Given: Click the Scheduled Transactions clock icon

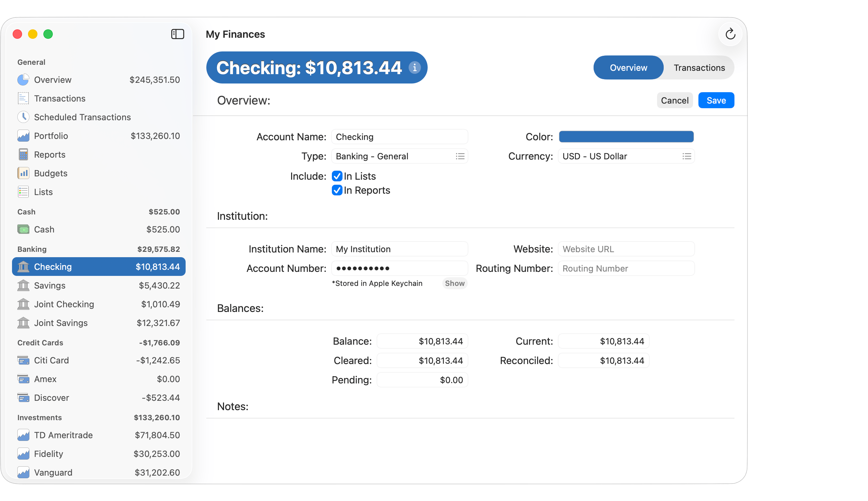Looking at the screenshot, I should (x=23, y=117).
